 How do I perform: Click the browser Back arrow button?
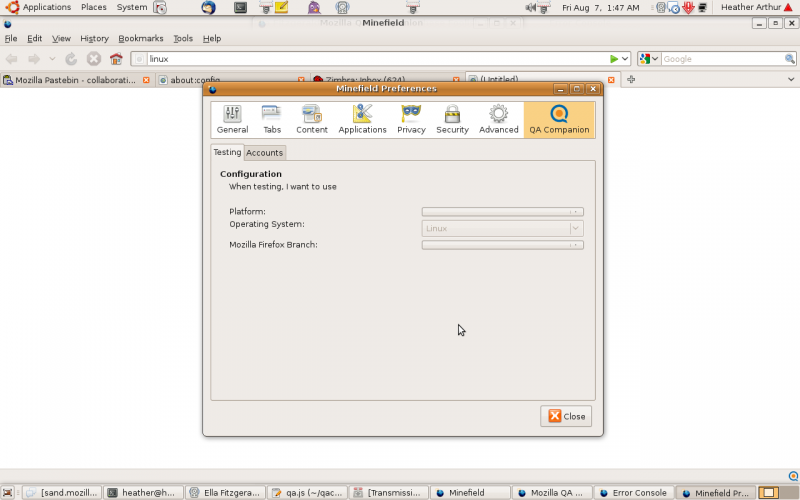pos(12,59)
